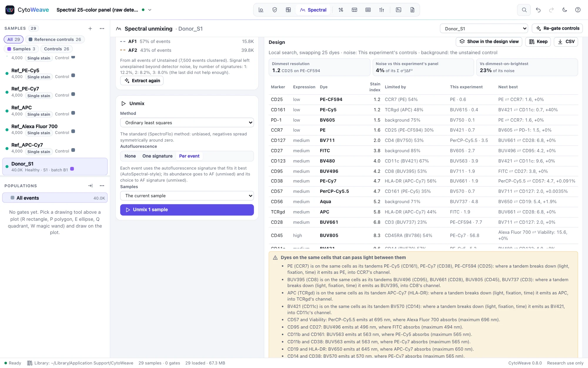The width and height of the screenshot is (588, 368).
Task: Click Ref_APC gray color swatch
Action: pyautogui.click(x=73, y=113)
